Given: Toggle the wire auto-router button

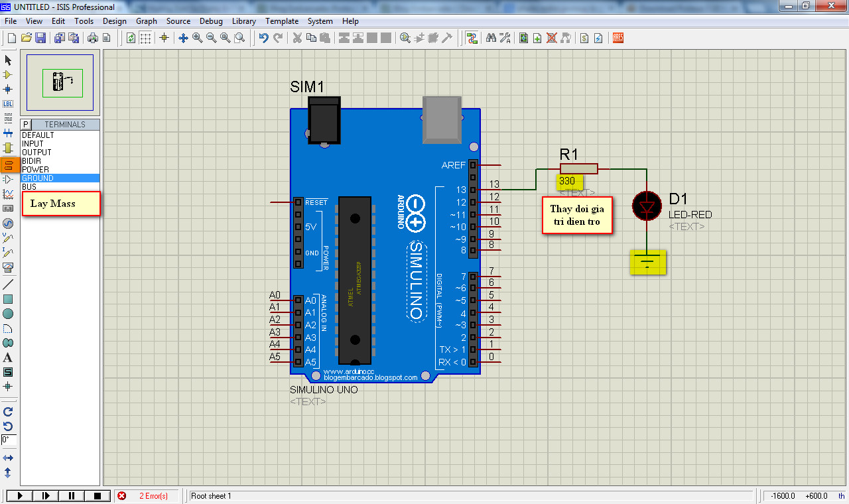Looking at the screenshot, I should [472, 38].
